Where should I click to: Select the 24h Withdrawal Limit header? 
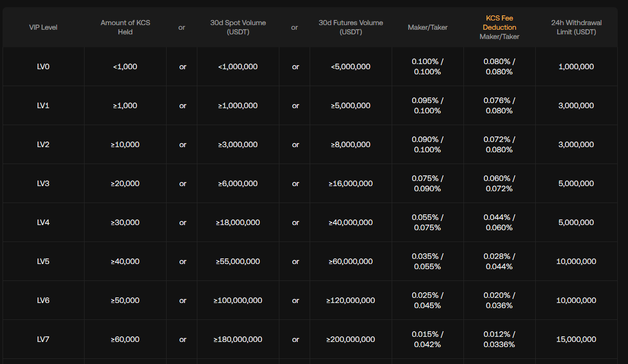click(x=576, y=27)
